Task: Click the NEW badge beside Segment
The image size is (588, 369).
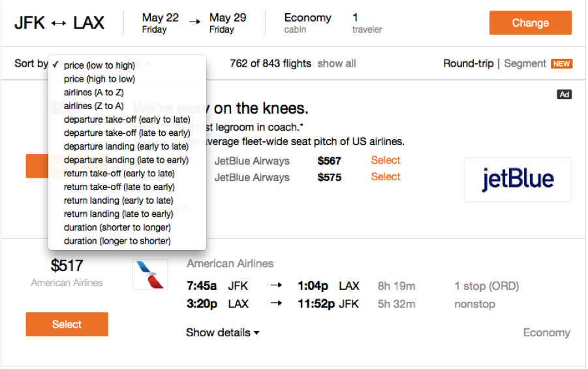Action: pyautogui.click(x=561, y=64)
